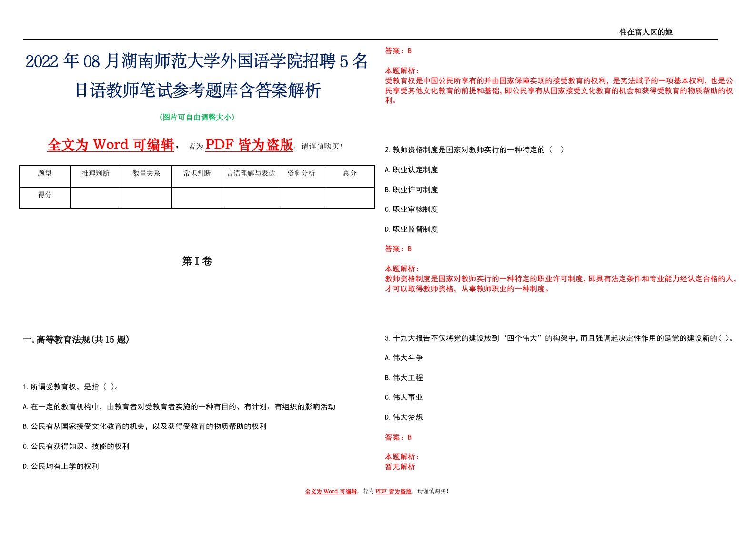Click the empty score cell under 推理判断
The height and width of the screenshot is (534, 756).
[x=95, y=198]
